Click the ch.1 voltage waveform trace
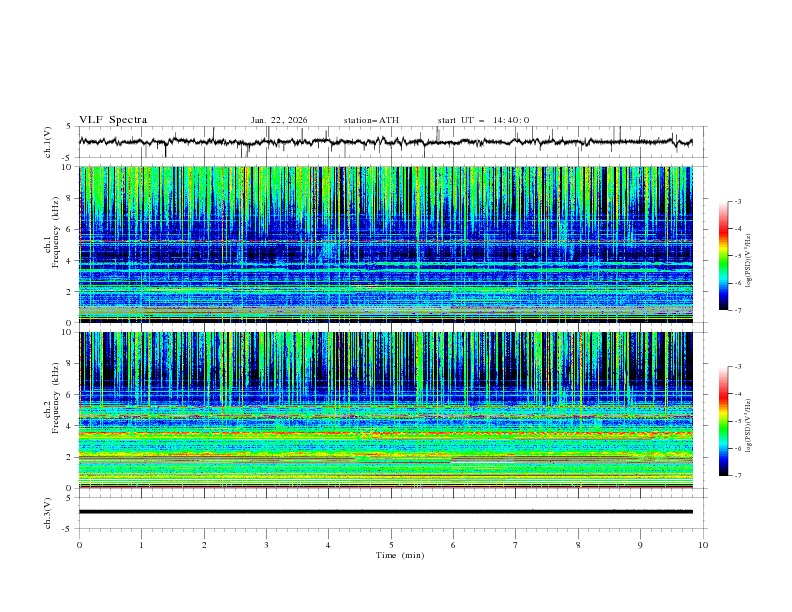Image resolution: width=792 pixels, height=612 pixels. 386,142
